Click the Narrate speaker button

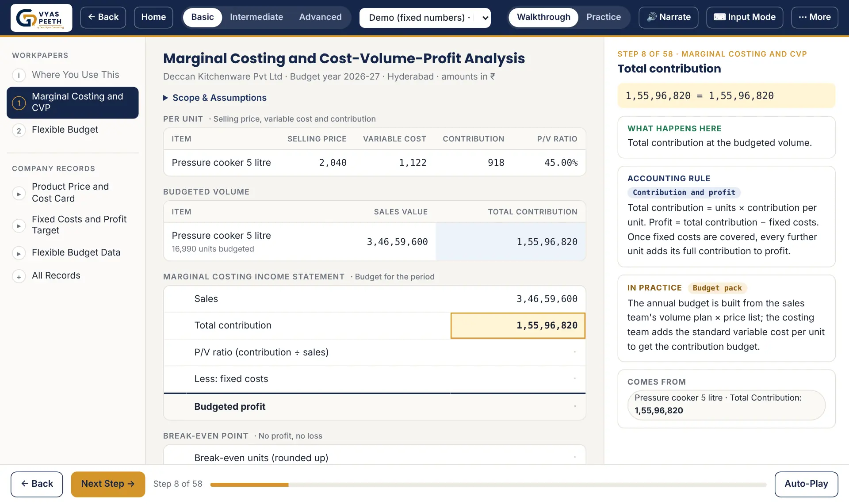[x=668, y=18]
